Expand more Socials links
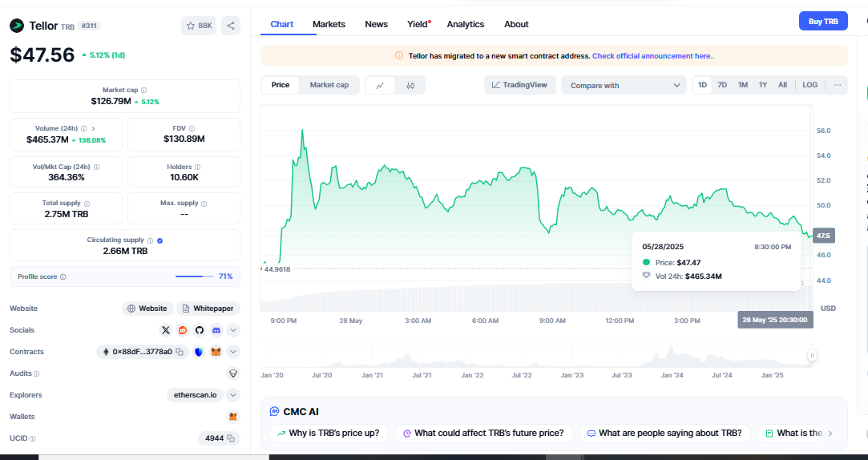The image size is (868, 460). tap(233, 330)
